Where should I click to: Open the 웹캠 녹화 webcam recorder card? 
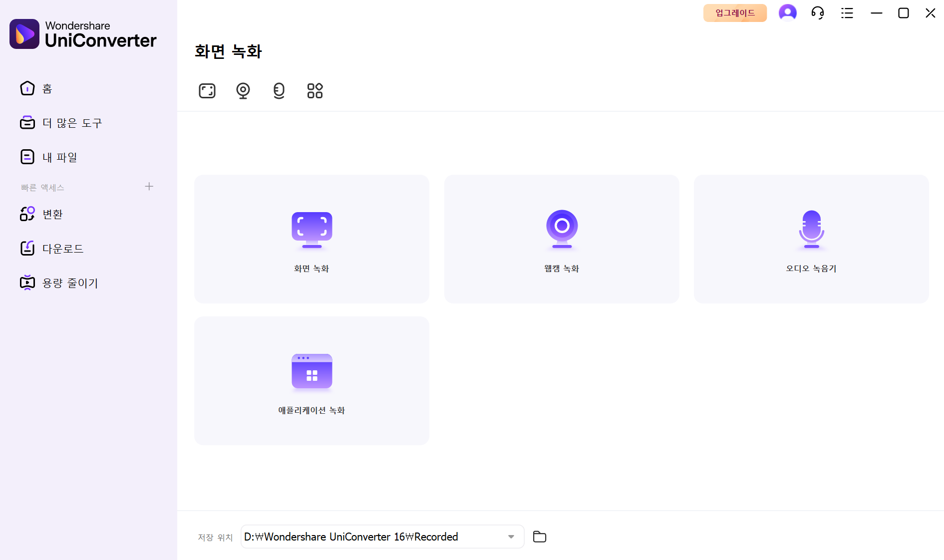pos(562,239)
